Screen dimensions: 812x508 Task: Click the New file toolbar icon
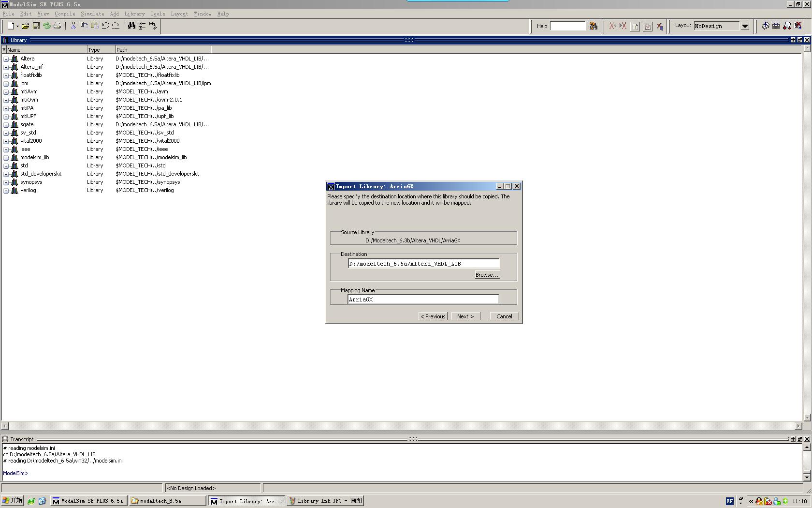click(x=11, y=26)
